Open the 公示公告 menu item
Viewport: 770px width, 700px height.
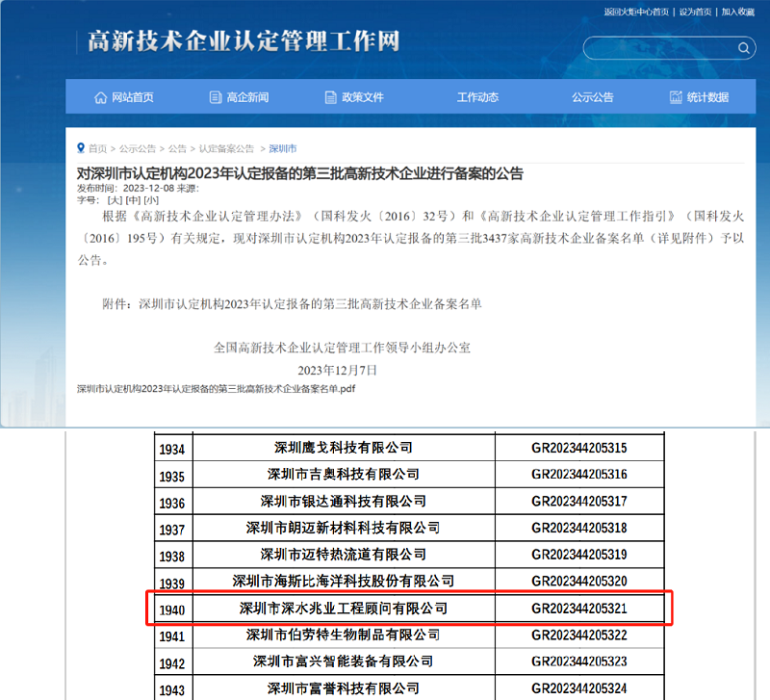(593, 97)
